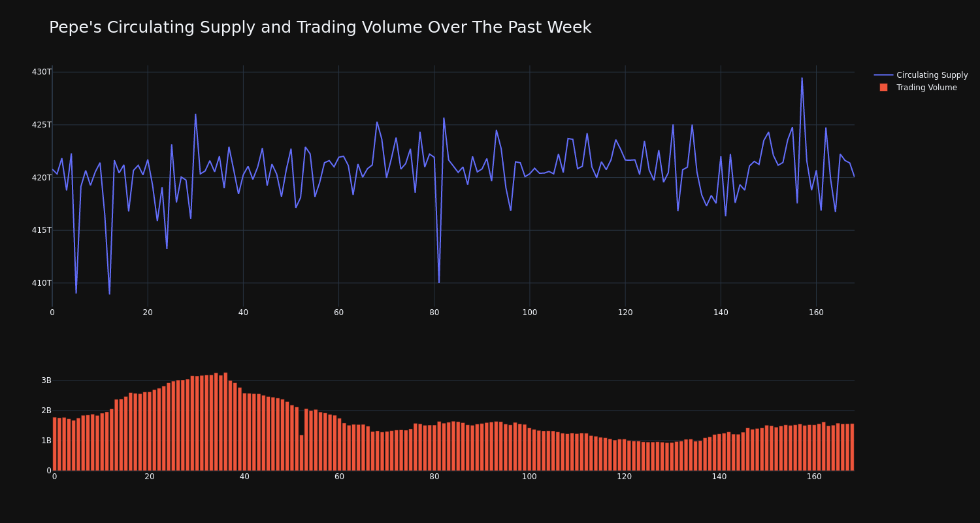Click the 60 tick on supply chart x-axis
Image resolution: width=980 pixels, height=523 pixels.
pyautogui.click(x=338, y=312)
